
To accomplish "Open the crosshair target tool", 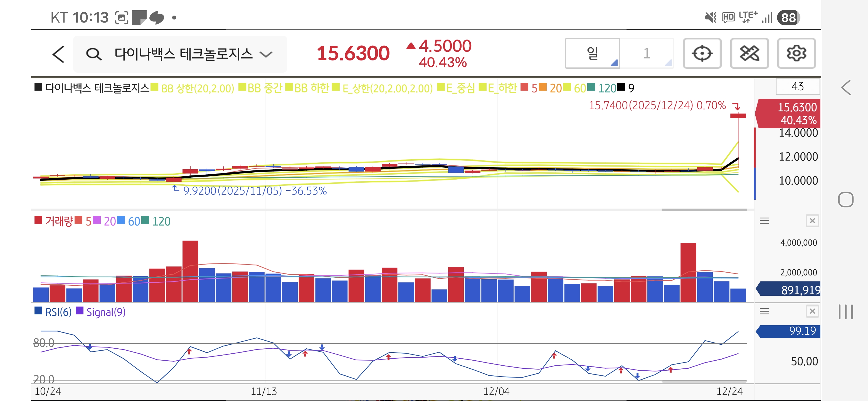I will point(702,53).
